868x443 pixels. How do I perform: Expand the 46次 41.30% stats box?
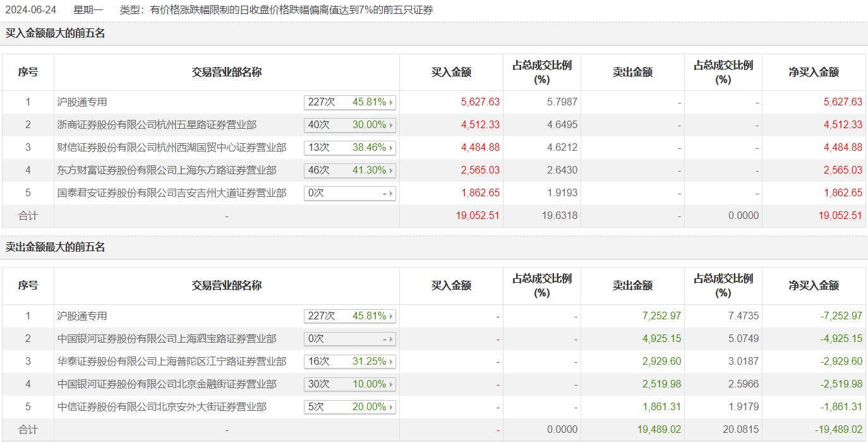tap(350, 170)
